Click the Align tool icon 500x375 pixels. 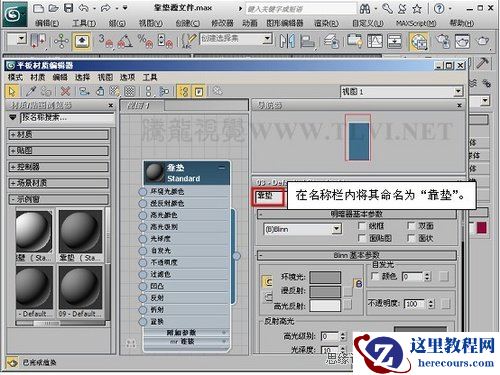pyautogui.click(x=307, y=41)
